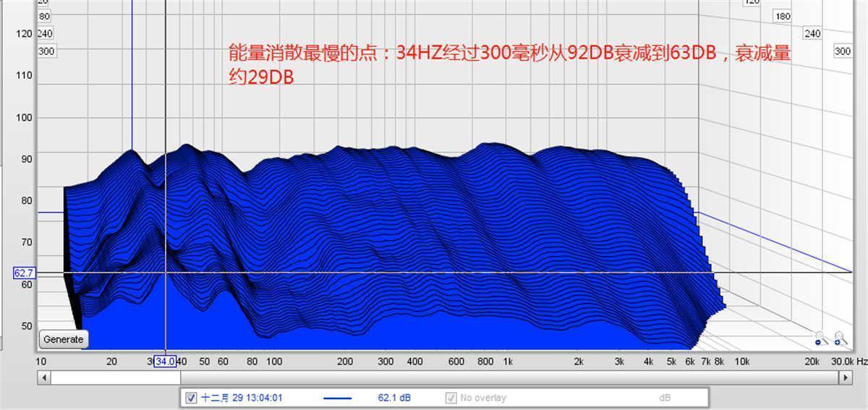Image resolution: width=868 pixels, height=410 pixels.
Task: Toggle the No overlay checkbox
Action: click(x=451, y=398)
